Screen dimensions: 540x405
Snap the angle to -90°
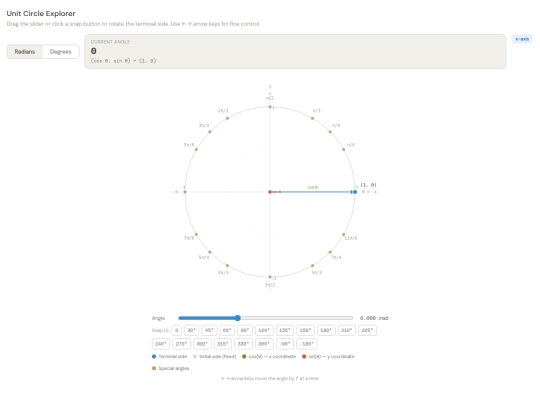(x=285, y=344)
